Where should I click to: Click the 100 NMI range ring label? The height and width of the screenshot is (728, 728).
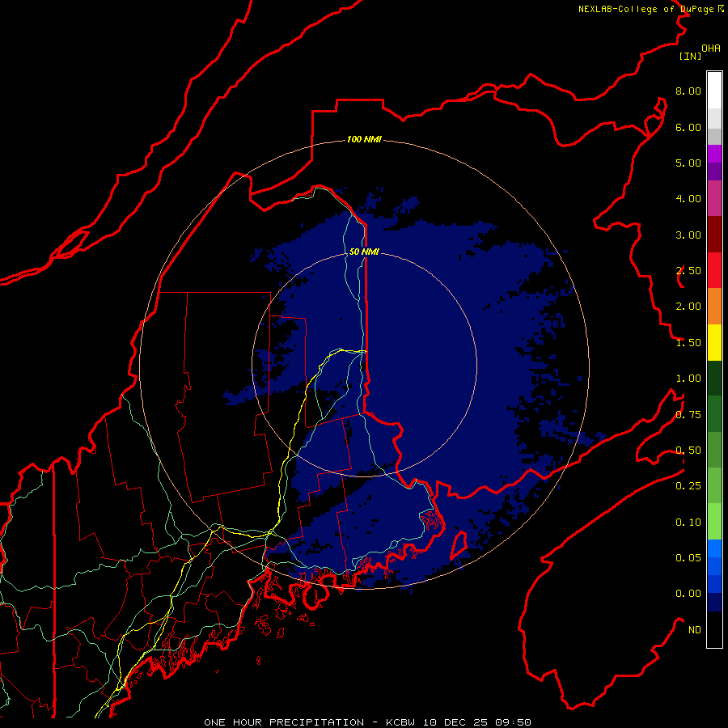click(x=364, y=139)
